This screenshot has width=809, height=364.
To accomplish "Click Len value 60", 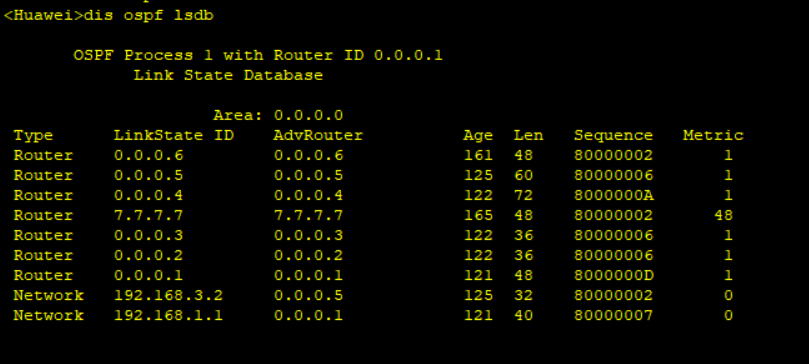I will coord(524,176).
